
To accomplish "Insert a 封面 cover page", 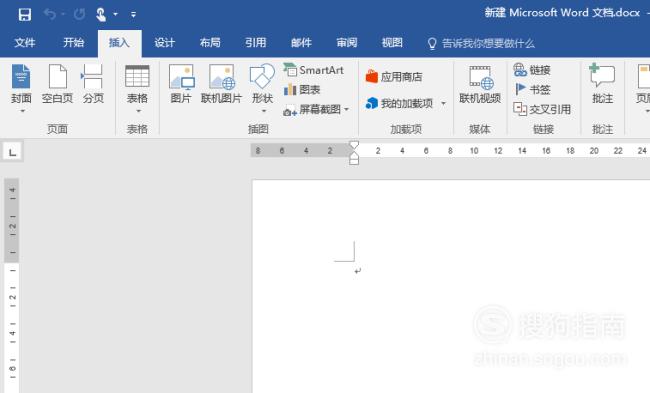I will click(x=21, y=83).
